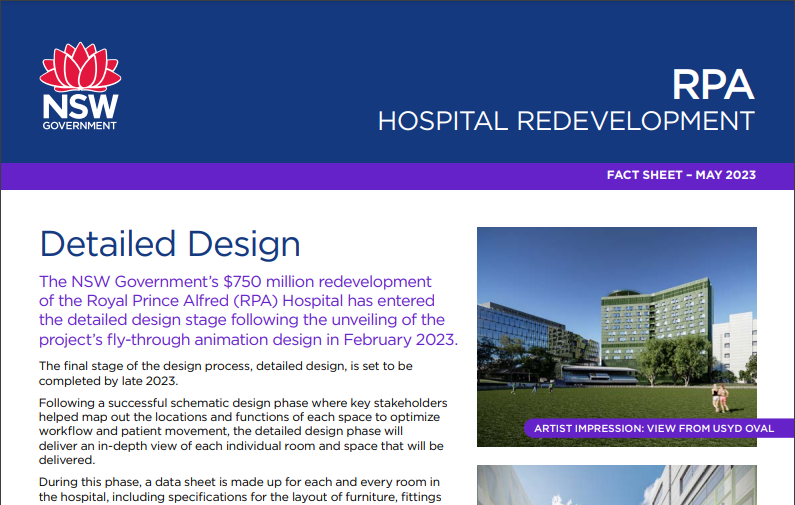Click the sentence 'completed by late 2023.'

point(109,381)
